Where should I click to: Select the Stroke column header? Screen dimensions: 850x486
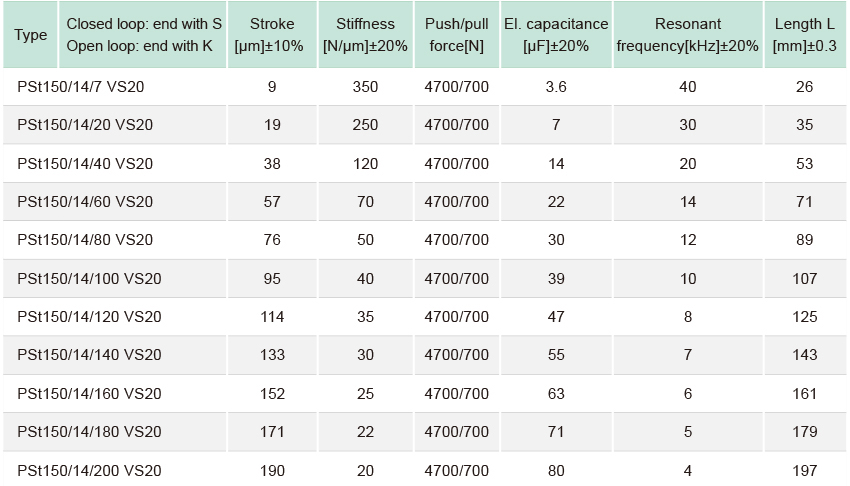(x=272, y=35)
